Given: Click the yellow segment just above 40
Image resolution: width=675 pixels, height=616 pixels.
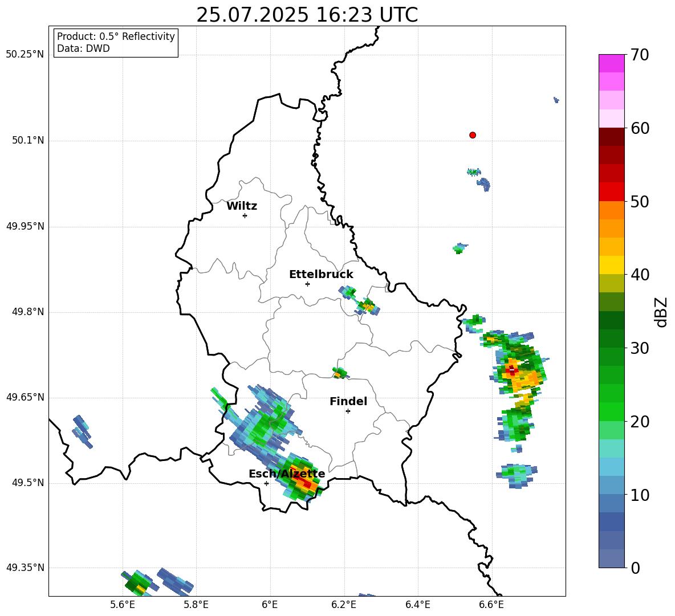Looking at the screenshot, I should click(x=611, y=265).
